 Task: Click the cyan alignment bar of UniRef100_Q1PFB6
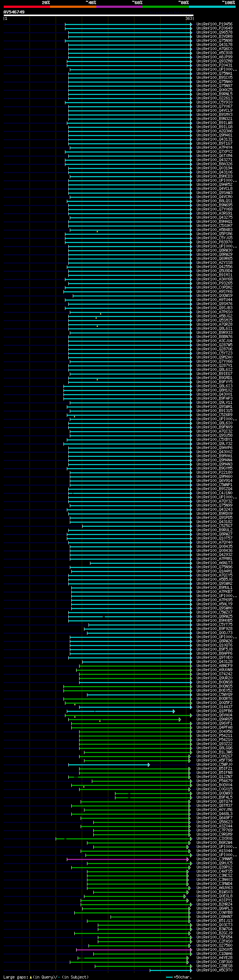(121, 712)
